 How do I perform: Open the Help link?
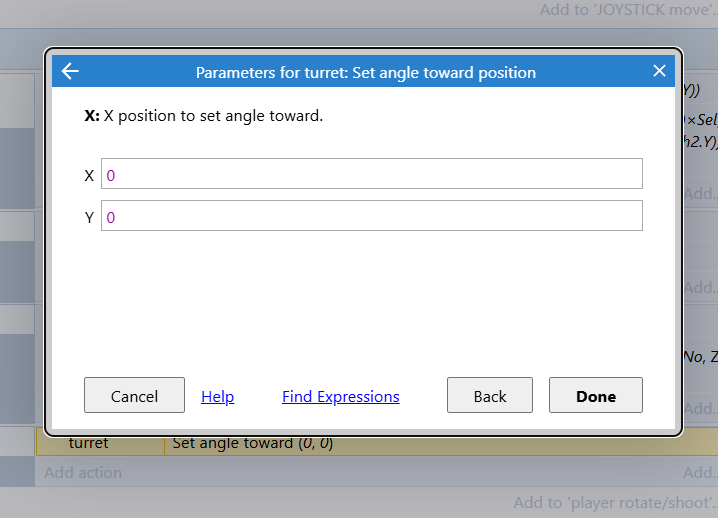218,397
